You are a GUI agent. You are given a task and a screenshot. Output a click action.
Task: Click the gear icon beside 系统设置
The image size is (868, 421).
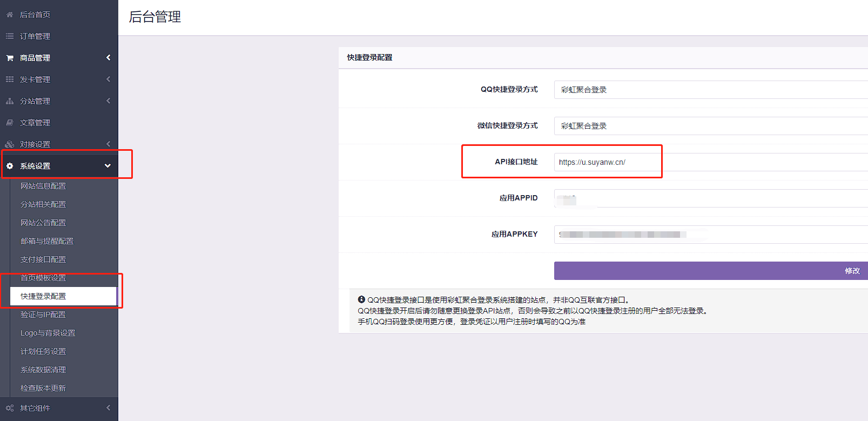click(x=10, y=166)
